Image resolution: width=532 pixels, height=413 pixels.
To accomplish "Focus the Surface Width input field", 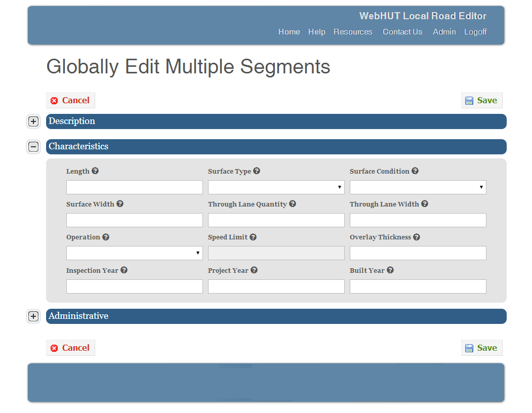I will coord(134,220).
